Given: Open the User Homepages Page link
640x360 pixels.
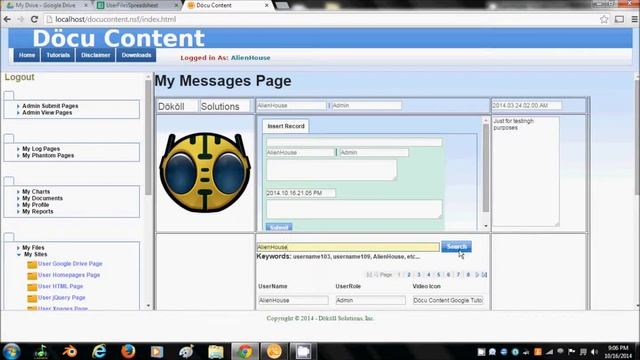Looking at the screenshot, I should click(x=69, y=275).
